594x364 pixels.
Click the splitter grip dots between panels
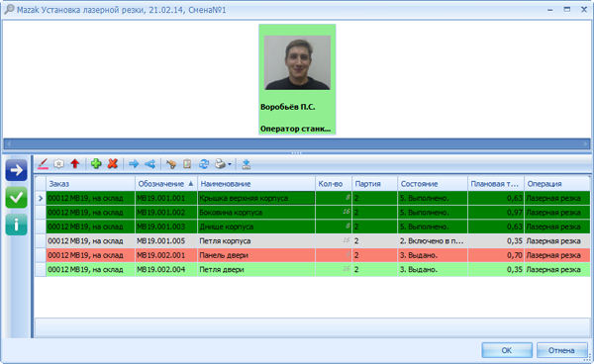(297, 153)
